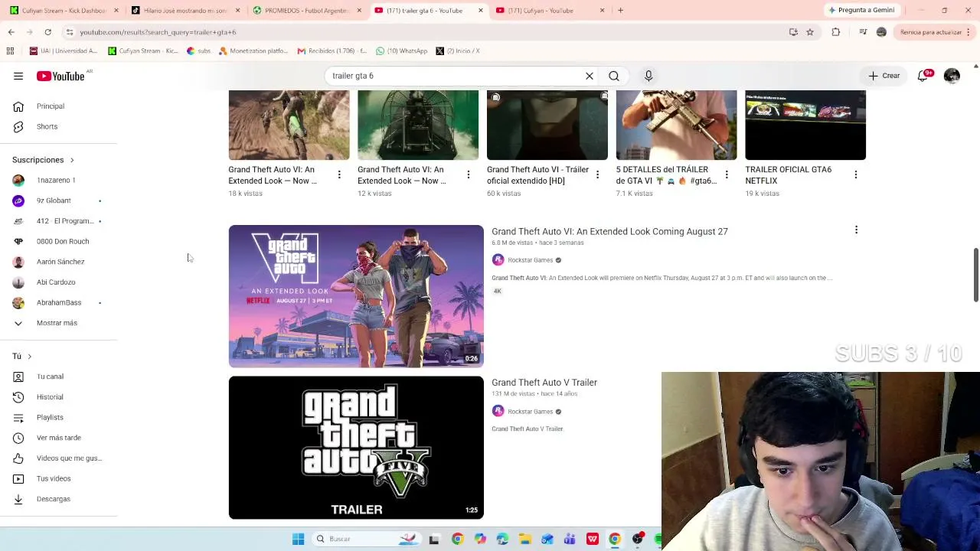Click the address bar URL
The height and width of the screenshot is (551, 980).
click(158, 32)
